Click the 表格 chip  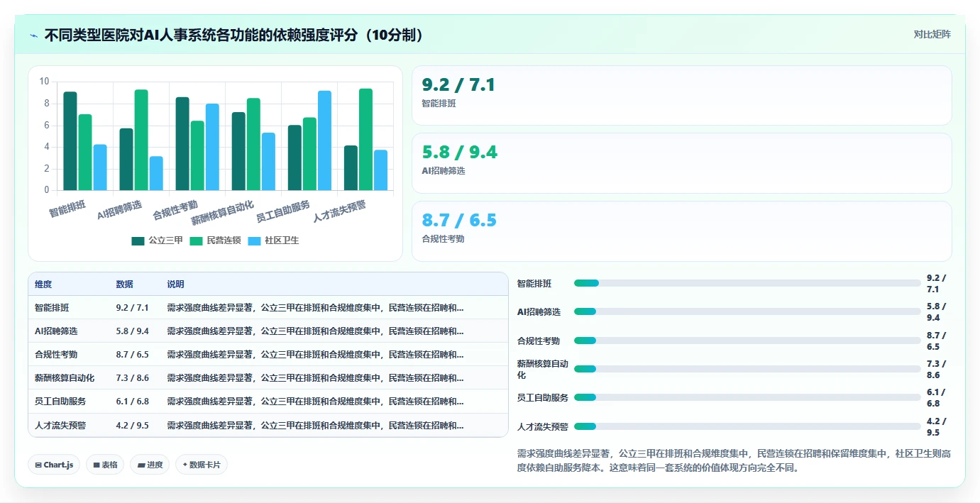105,465
